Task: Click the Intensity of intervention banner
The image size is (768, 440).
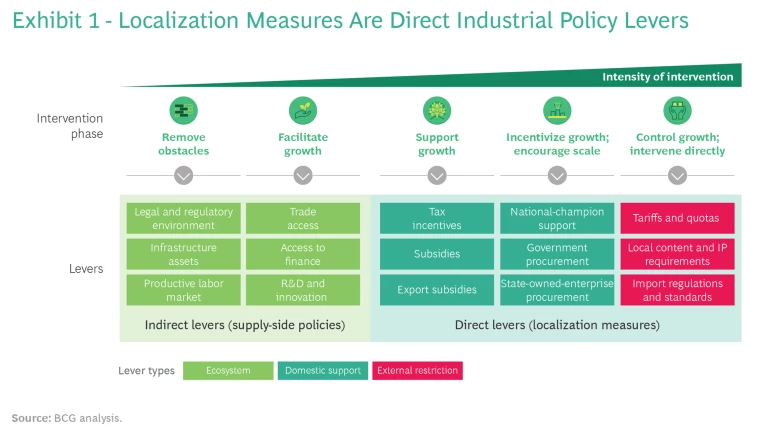Action: click(667, 77)
